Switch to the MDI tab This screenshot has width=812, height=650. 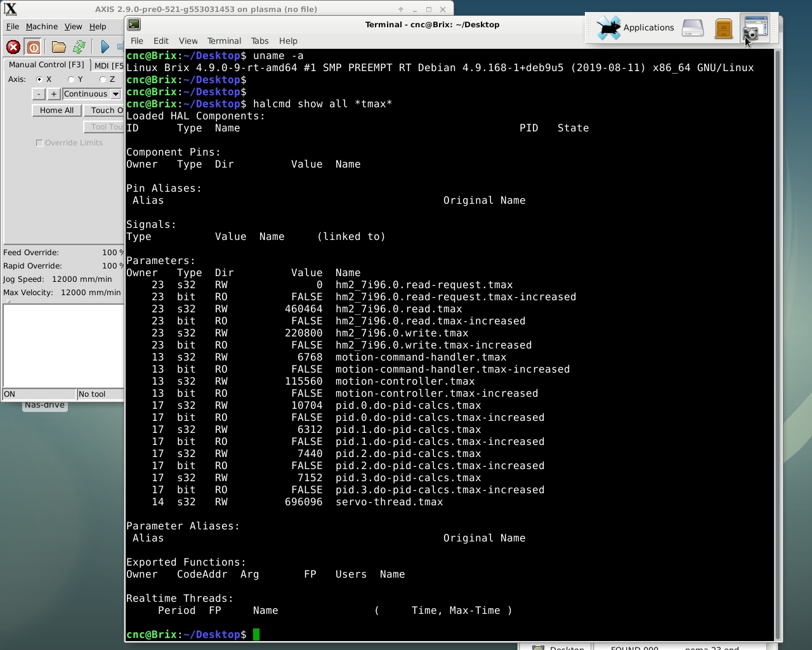(108, 65)
